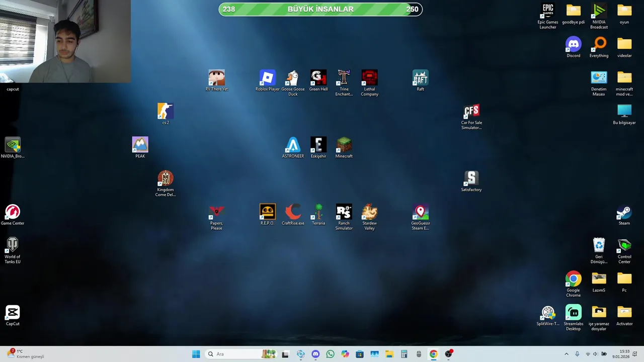Launch Streamlabs Desktop shortcut
Image resolution: width=644 pixels, height=362 pixels.
573,318
